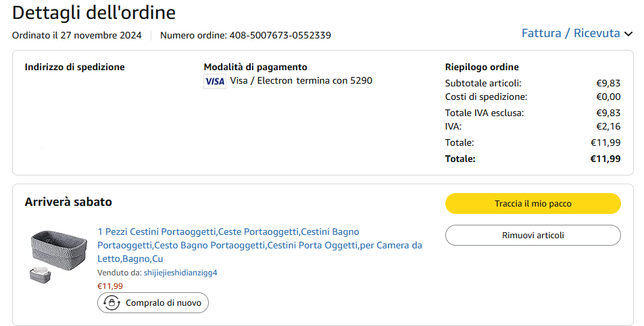Click the Riepilogo ordine heading
This screenshot has width=644, height=326.
[481, 67]
